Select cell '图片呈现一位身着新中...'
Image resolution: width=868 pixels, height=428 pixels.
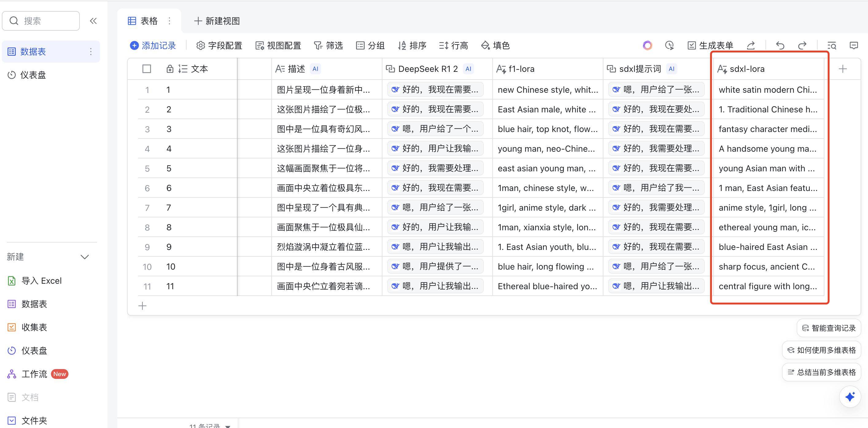pos(327,90)
